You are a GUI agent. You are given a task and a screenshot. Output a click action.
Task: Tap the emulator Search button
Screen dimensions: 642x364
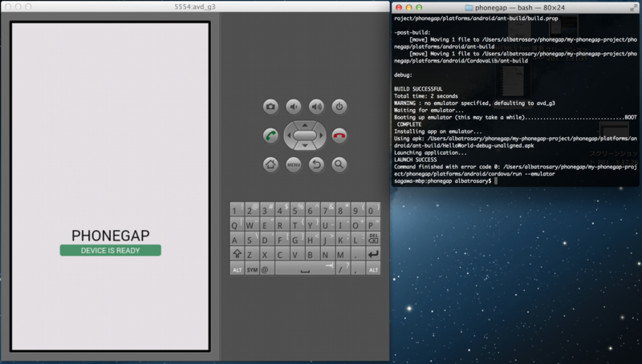(x=339, y=164)
